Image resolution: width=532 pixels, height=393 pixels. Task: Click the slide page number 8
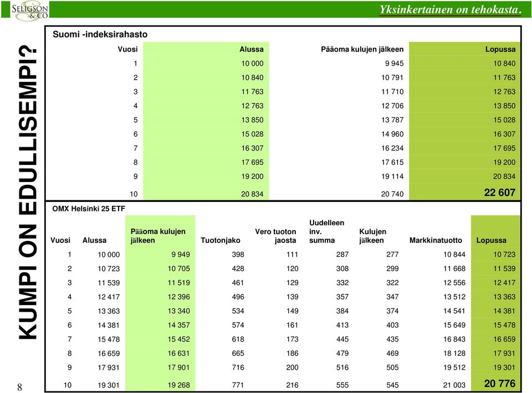click(x=20, y=387)
